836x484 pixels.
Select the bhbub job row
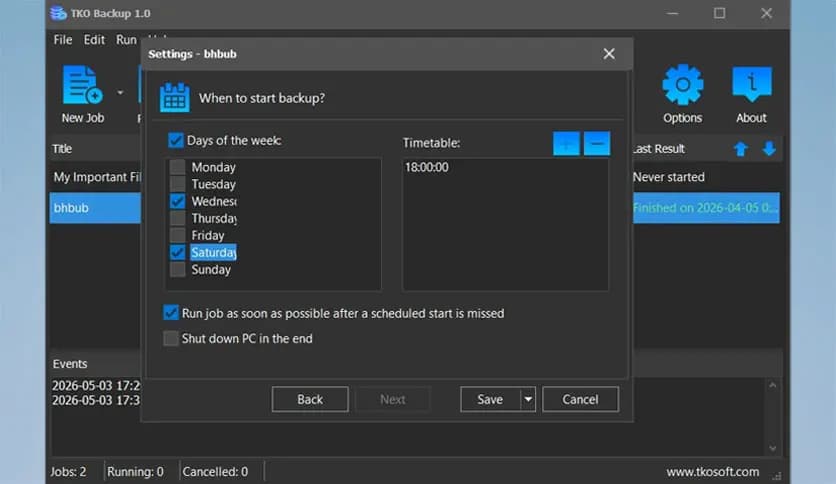(x=95, y=208)
